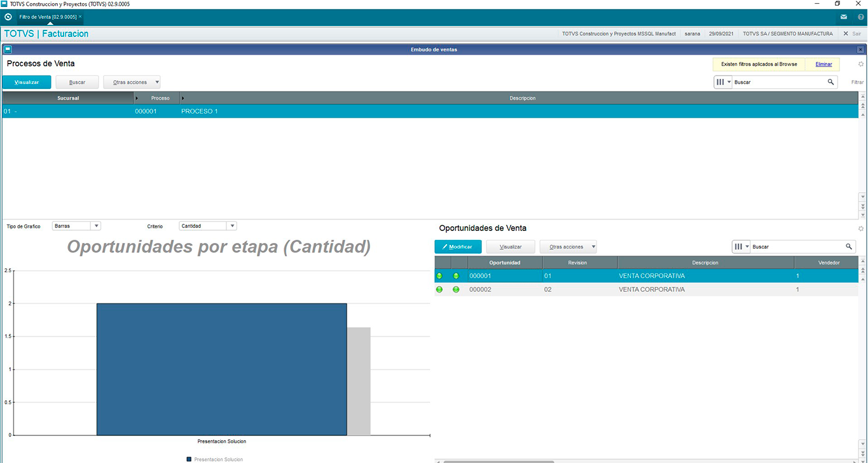The height and width of the screenshot is (463, 868).
Task: Click the Modificar button
Action: [x=458, y=247]
